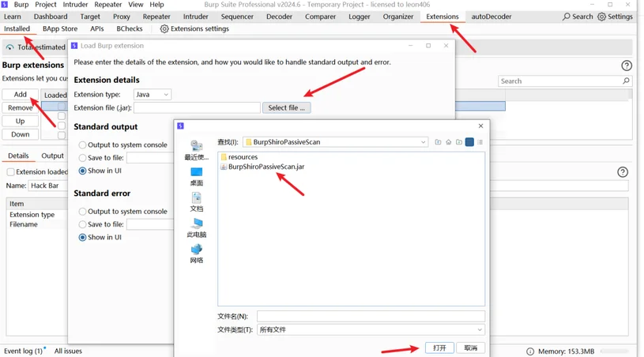Click the 'Select file ...' button

pos(287,107)
